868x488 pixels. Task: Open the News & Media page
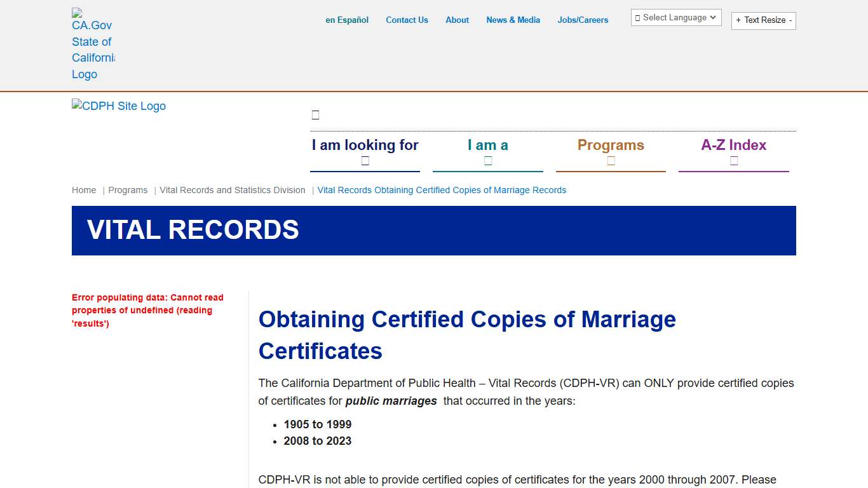513,20
